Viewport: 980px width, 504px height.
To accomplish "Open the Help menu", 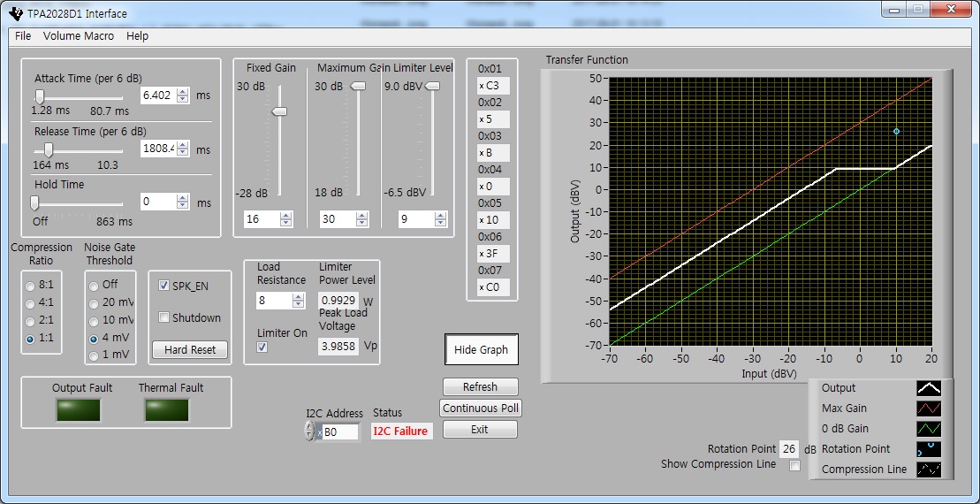I will coord(138,35).
